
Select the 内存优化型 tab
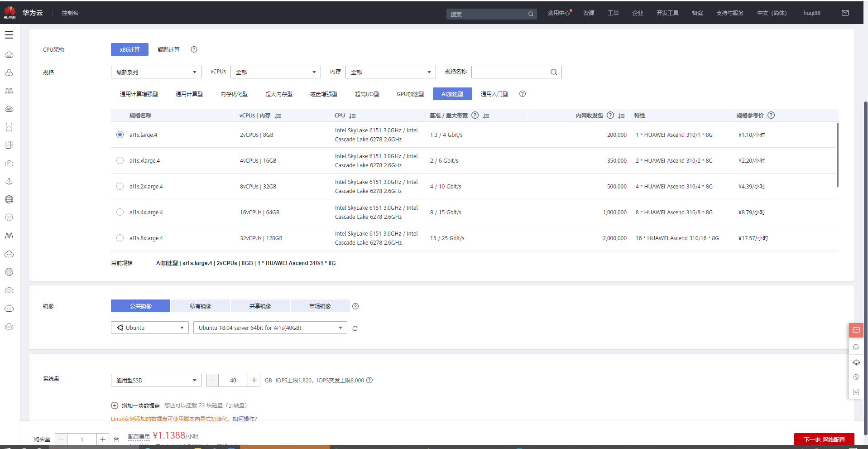pyautogui.click(x=234, y=94)
